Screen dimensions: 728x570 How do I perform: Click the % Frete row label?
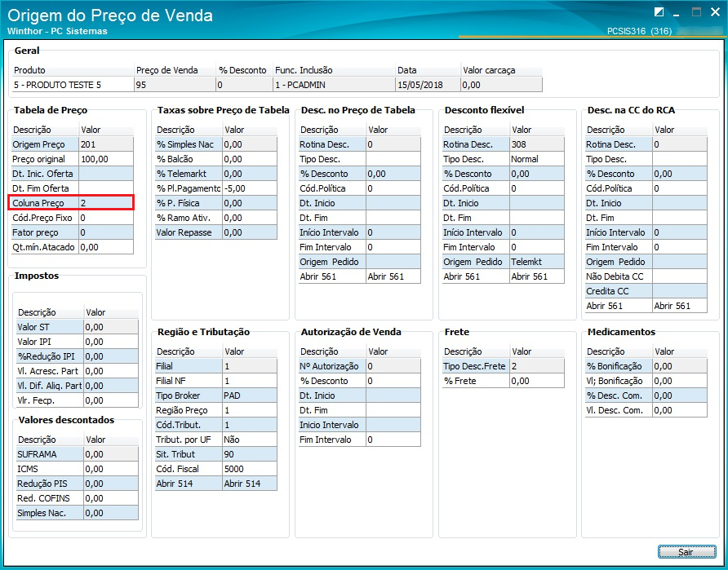(x=476, y=381)
